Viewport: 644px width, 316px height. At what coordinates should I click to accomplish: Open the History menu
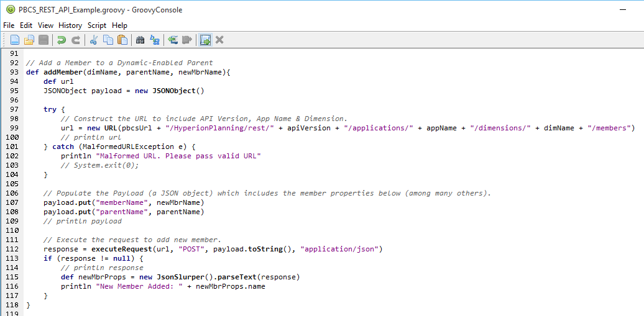[x=70, y=25]
